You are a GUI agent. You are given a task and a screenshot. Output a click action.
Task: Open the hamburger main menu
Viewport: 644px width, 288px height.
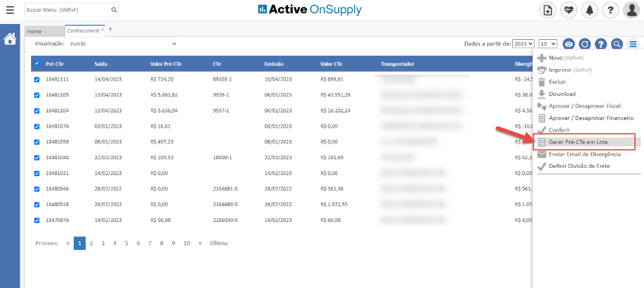tap(9, 9)
